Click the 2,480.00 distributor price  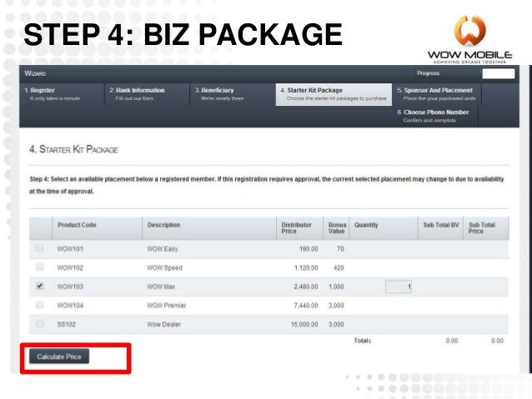pyautogui.click(x=306, y=287)
